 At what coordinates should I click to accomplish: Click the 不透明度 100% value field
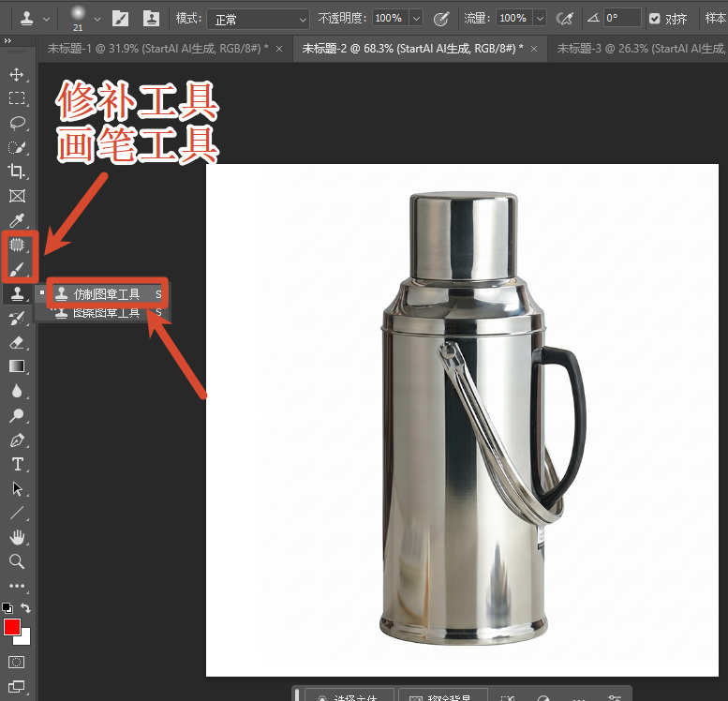390,18
